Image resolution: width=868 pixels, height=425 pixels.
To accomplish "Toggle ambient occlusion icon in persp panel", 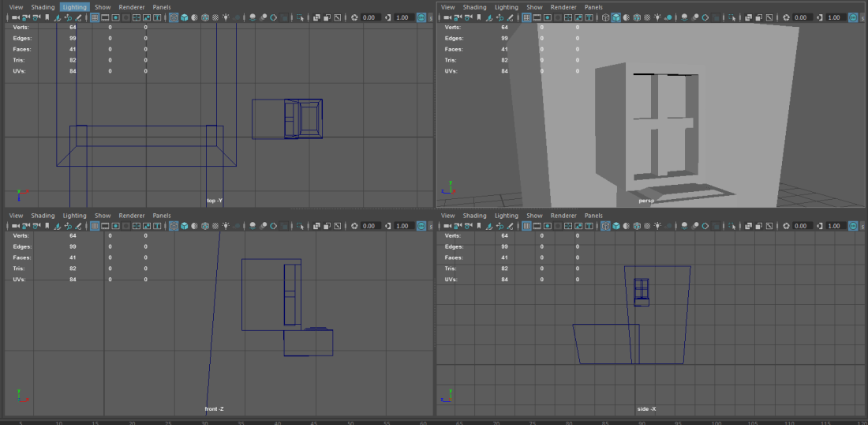I will [x=684, y=17].
